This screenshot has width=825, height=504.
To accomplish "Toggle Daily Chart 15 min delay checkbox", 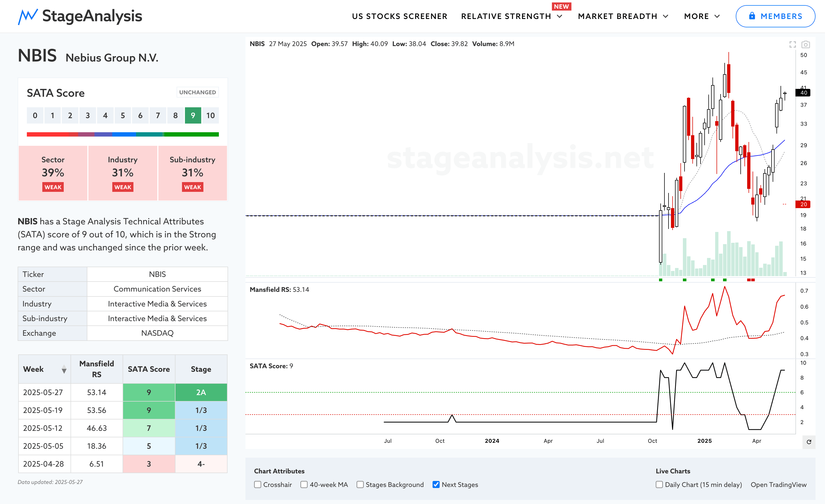I will [x=659, y=484].
